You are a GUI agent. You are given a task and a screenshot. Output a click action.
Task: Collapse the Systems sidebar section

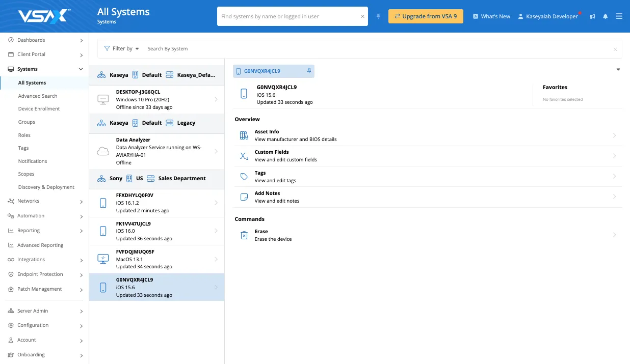tap(81, 69)
